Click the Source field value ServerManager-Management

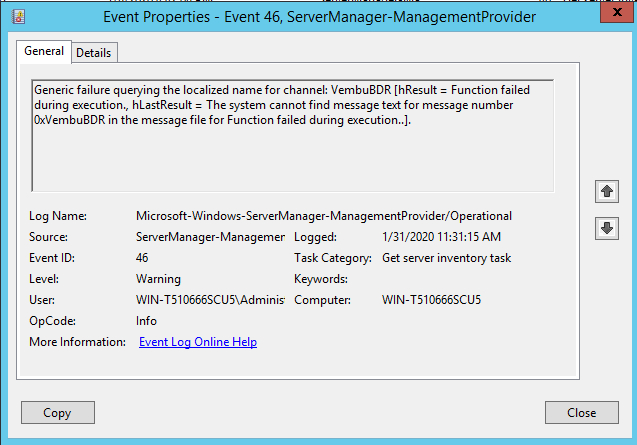click(210, 237)
